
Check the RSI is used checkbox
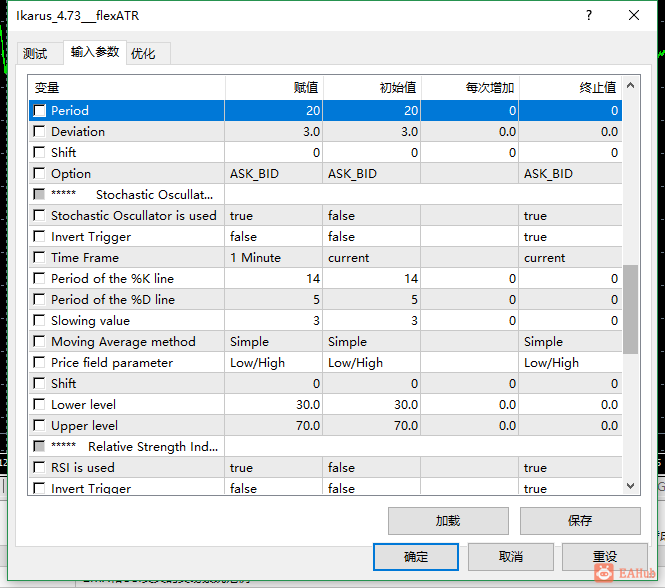point(39,468)
